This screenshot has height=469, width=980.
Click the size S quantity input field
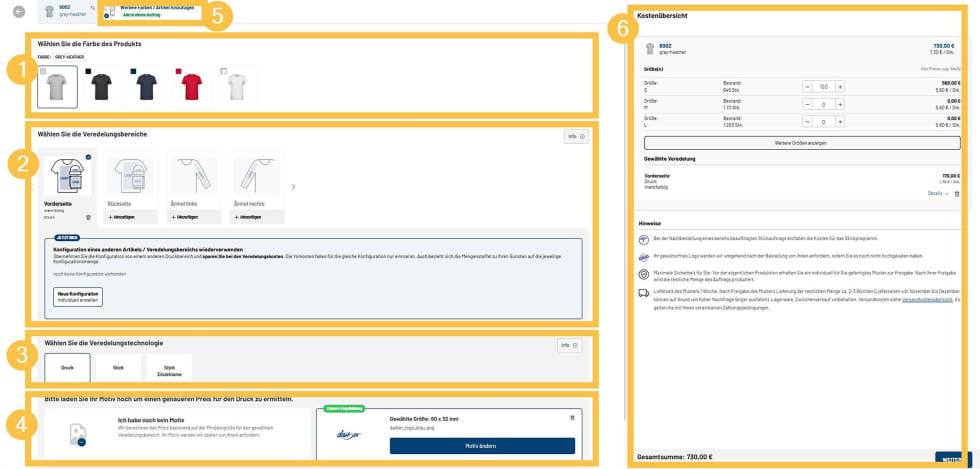[823, 87]
